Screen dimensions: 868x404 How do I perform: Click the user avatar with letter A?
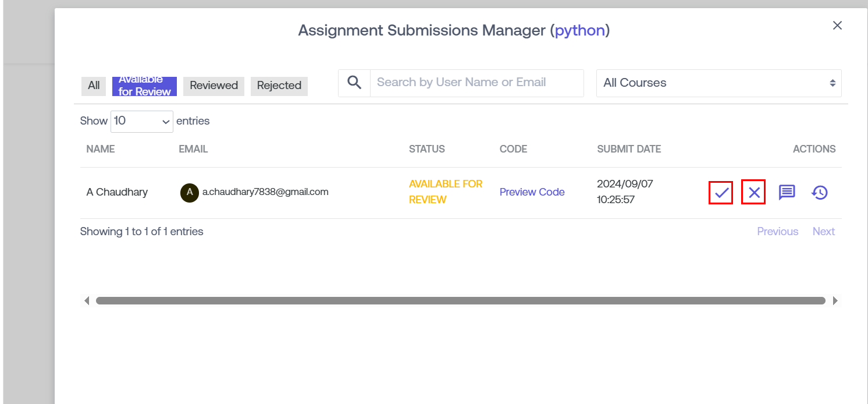(x=189, y=192)
